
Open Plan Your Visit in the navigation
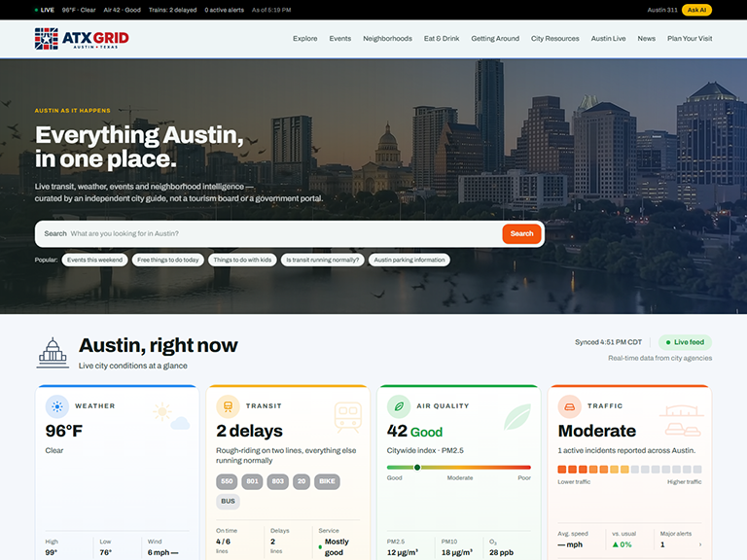(690, 39)
